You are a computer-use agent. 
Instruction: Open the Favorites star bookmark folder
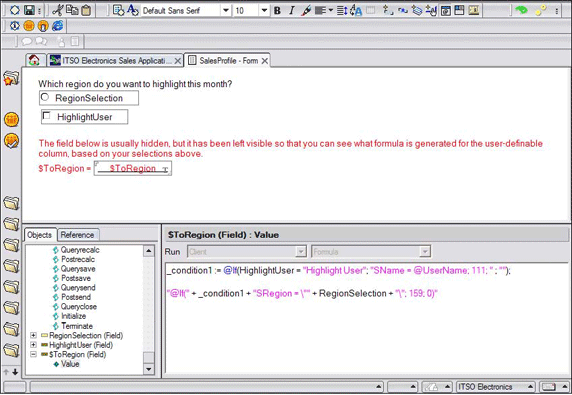[x=11, y=78]
